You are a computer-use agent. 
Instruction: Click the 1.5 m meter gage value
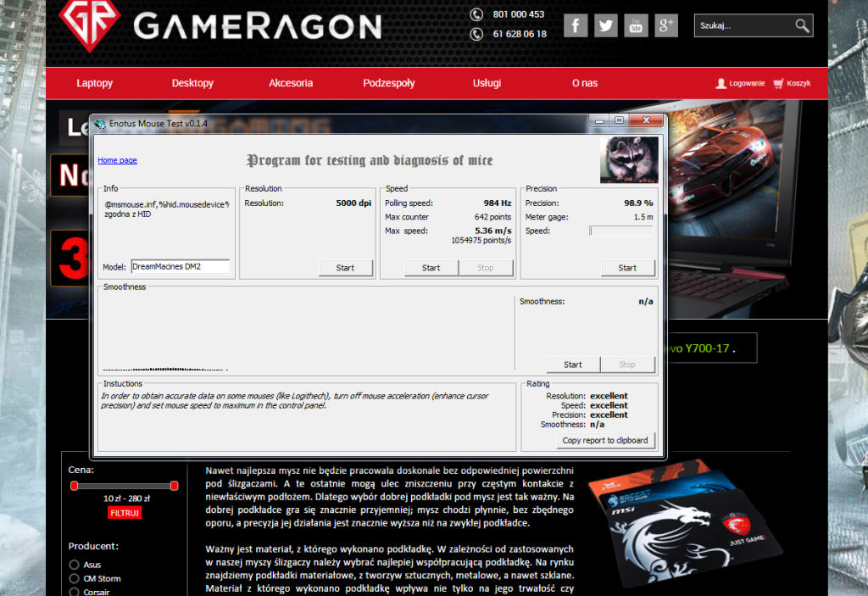[643, 217]
